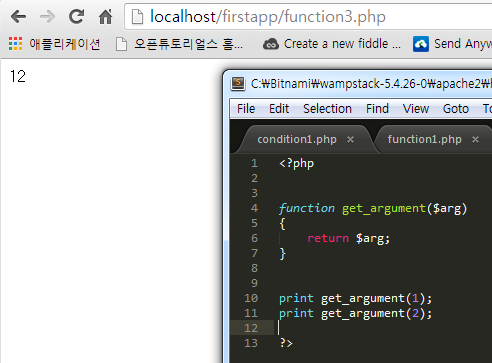Click the 오픈튜토리얼스 bookmark page icon
The width and height of the screenshot is (492, 363).
[x=121, y=44]
